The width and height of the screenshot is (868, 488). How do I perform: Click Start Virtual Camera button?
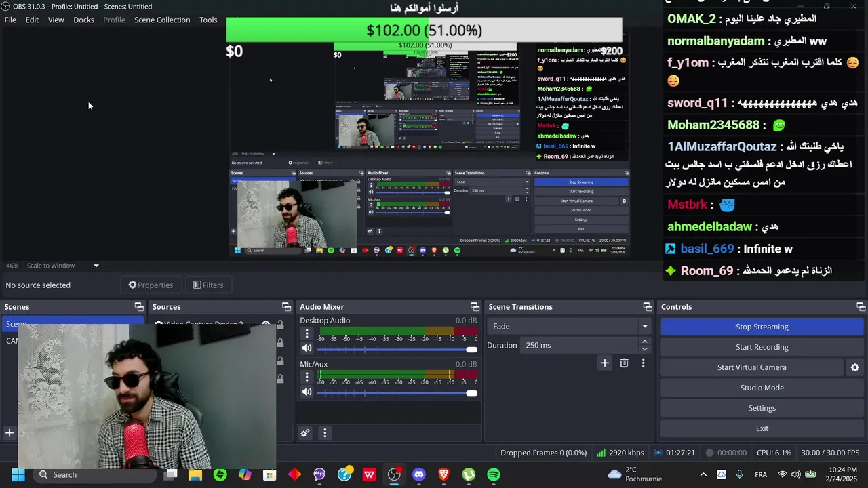pos(751,367)
